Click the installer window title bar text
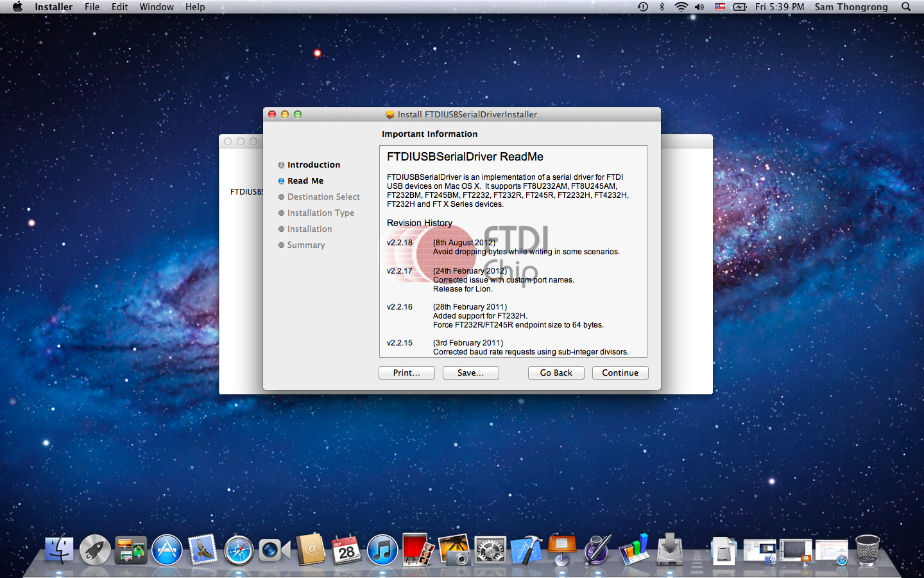Screen dimensions: 924x578 point(467,114)
